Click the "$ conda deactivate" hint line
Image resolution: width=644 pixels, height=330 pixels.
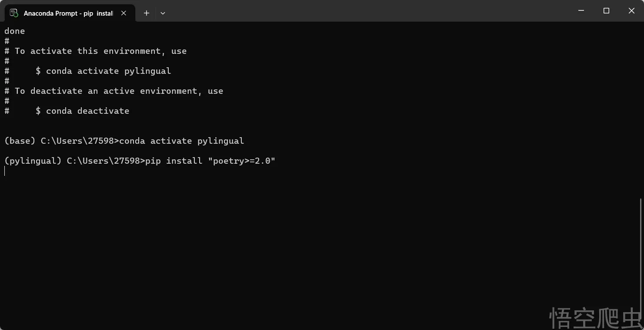[x=82, y=111]
